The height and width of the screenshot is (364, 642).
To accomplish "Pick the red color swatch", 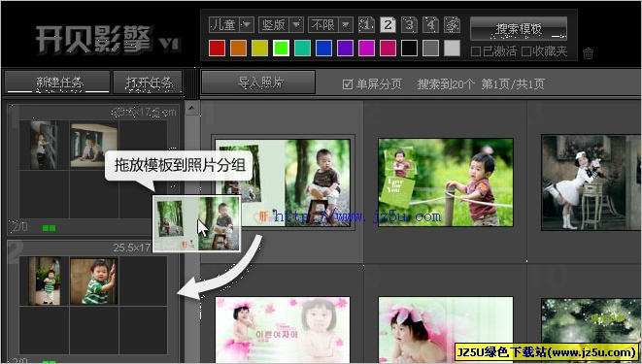I will click(x=217, y=49).
